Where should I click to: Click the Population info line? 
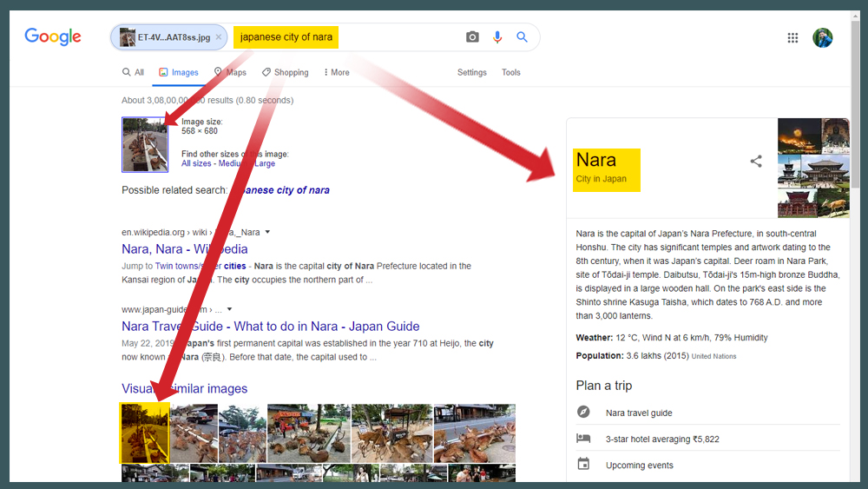click(x=656, y=355)
